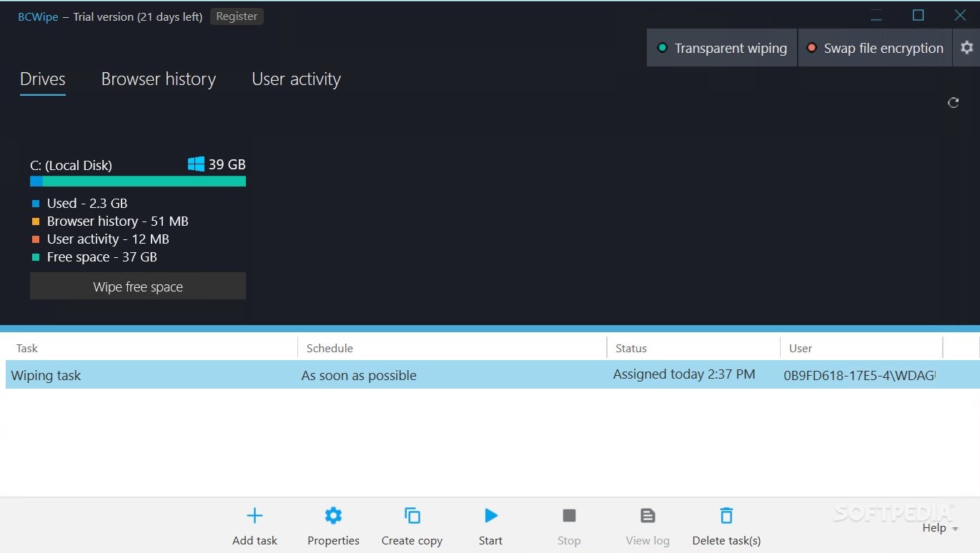Refresh drives with the circular arrow icon

pos(953,103)
